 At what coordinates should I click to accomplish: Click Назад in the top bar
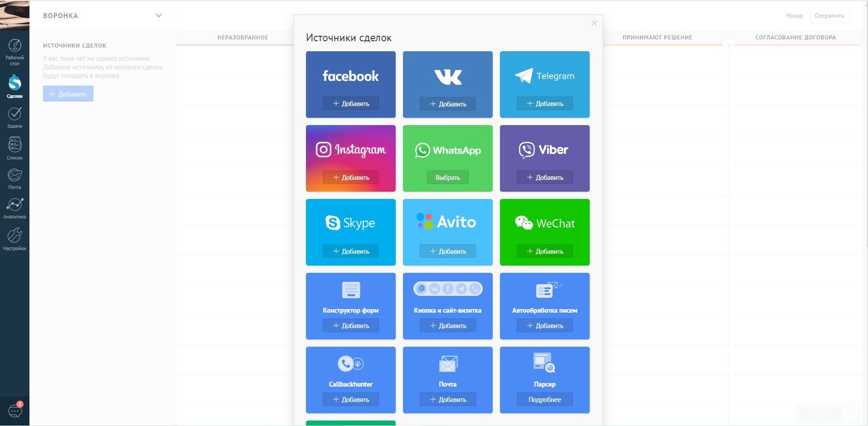(x=795, y=16)
